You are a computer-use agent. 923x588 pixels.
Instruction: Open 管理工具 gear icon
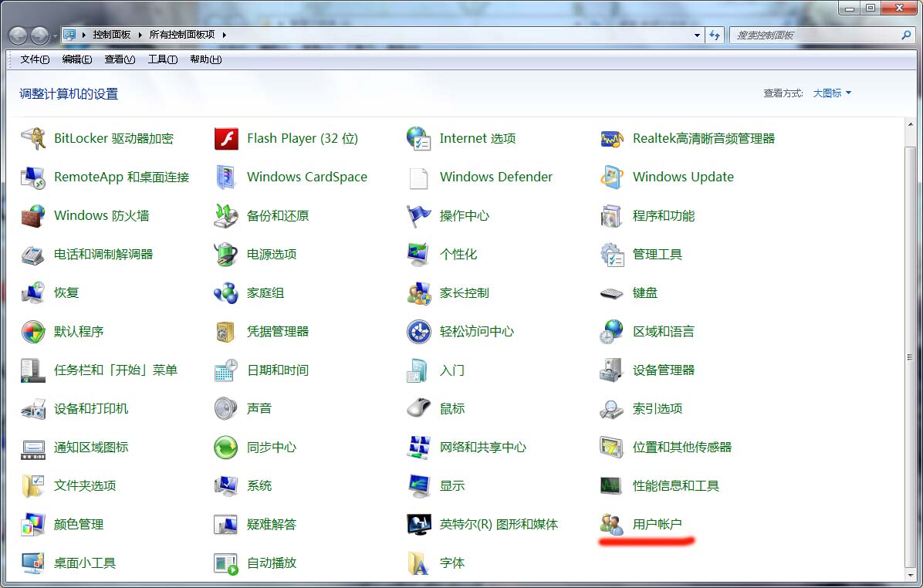(x=612, y=255)
